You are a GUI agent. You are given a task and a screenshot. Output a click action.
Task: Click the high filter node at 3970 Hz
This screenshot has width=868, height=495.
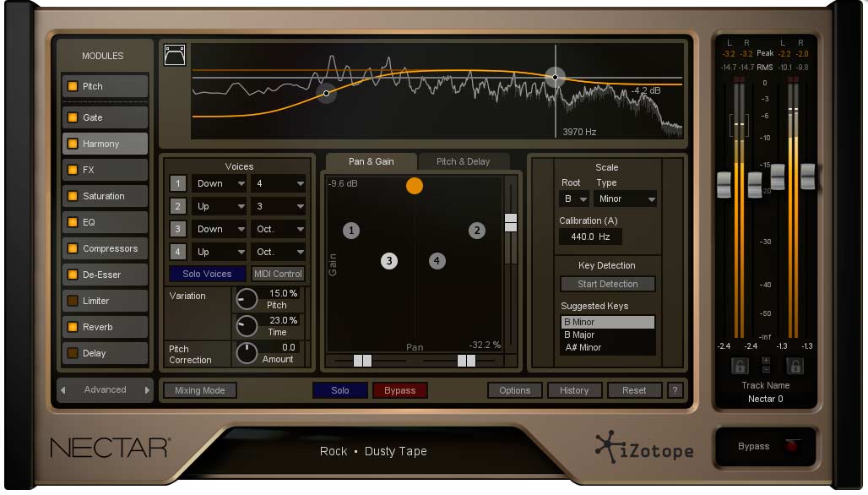coord(556,77)
